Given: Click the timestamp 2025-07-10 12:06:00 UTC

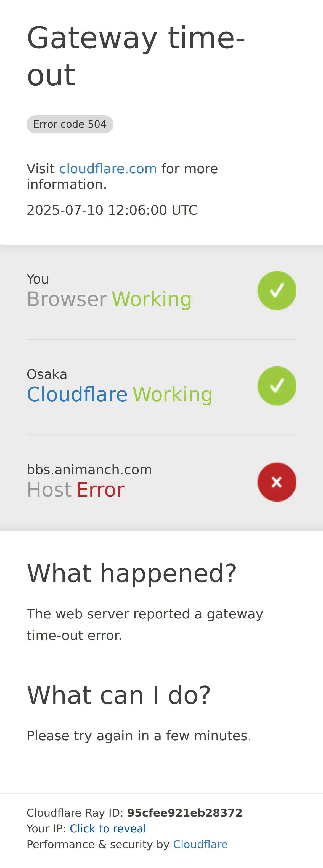Looking at the screenshot, I should click(x=112, y=210).
